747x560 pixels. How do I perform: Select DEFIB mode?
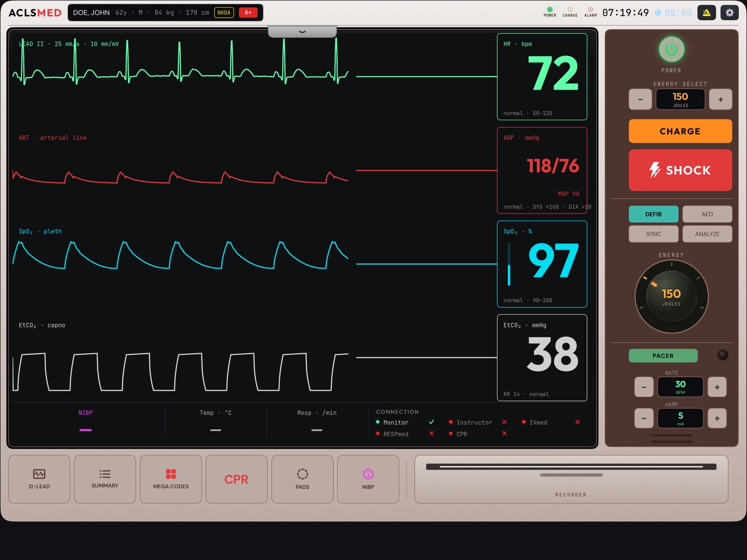coord(654,214)
